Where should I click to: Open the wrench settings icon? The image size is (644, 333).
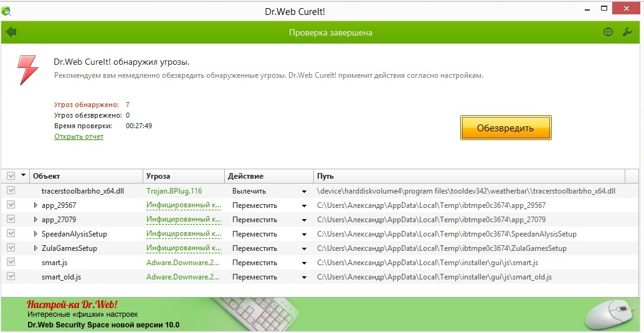point(627,32)
